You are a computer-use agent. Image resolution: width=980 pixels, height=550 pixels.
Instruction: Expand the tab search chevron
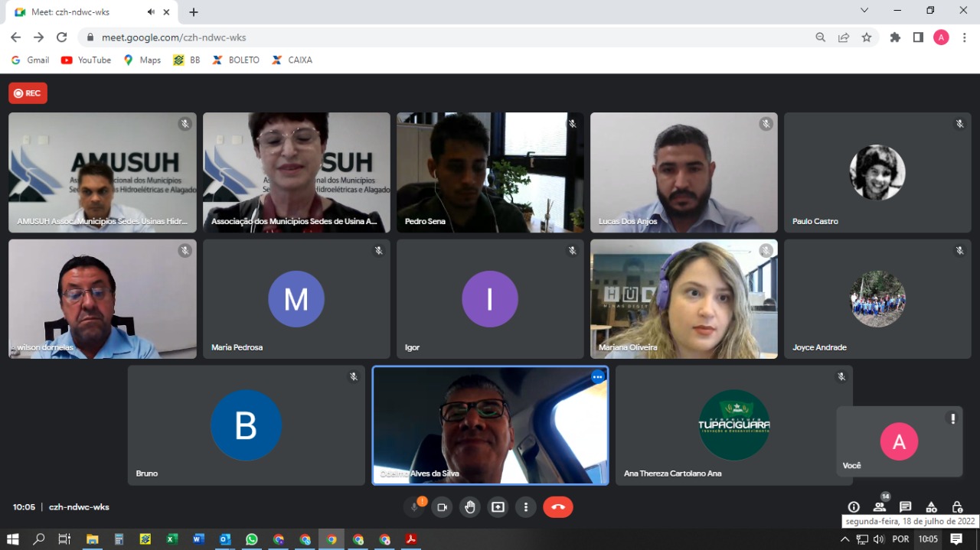[864, 11]
